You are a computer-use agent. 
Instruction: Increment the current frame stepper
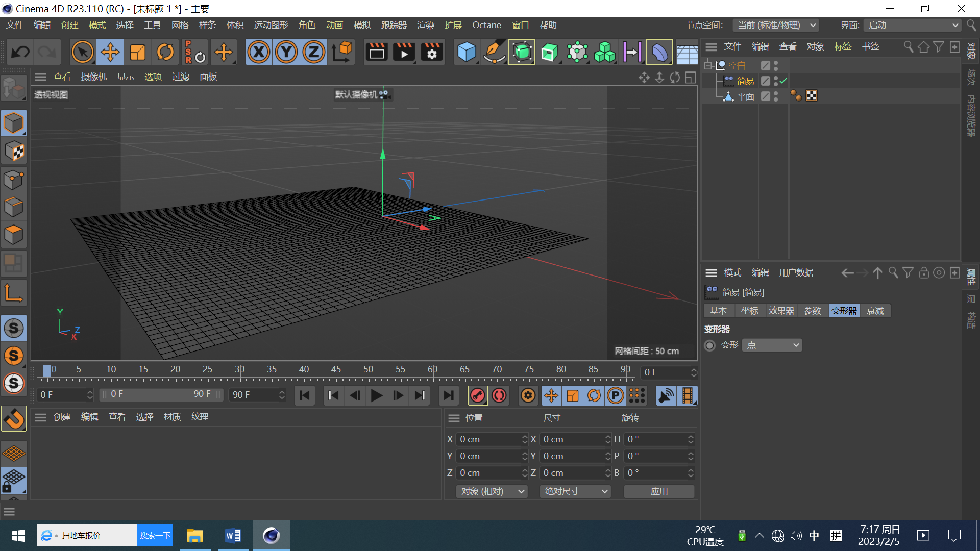694,370
